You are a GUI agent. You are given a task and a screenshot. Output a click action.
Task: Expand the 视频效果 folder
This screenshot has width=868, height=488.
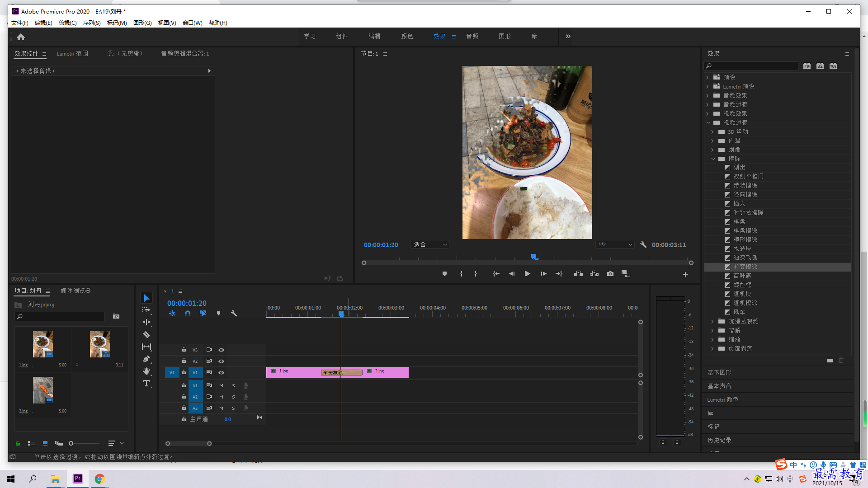[x=708, y=113]
